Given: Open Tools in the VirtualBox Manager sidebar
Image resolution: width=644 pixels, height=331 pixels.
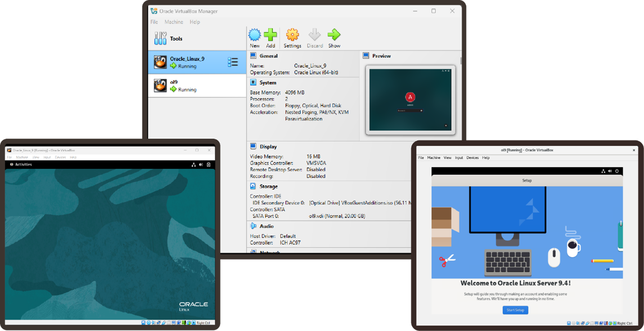Looking at the screenshot, I should (x=197, y=39).
